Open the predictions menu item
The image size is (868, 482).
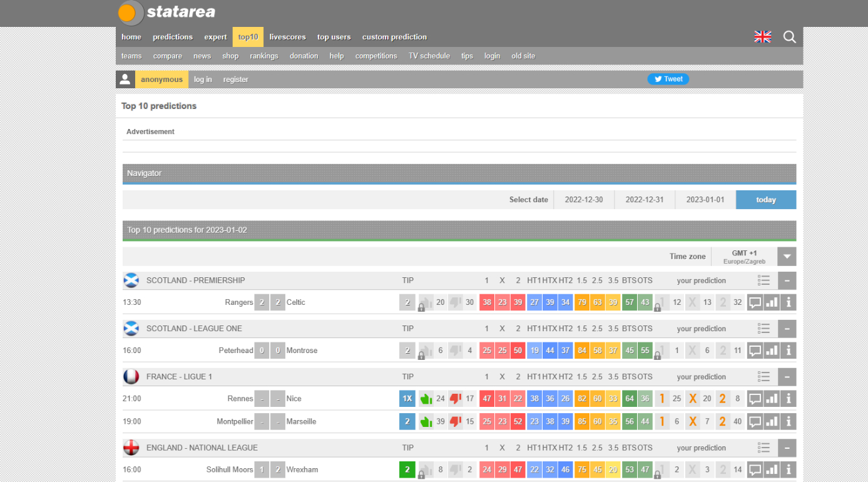click(173, 37)
